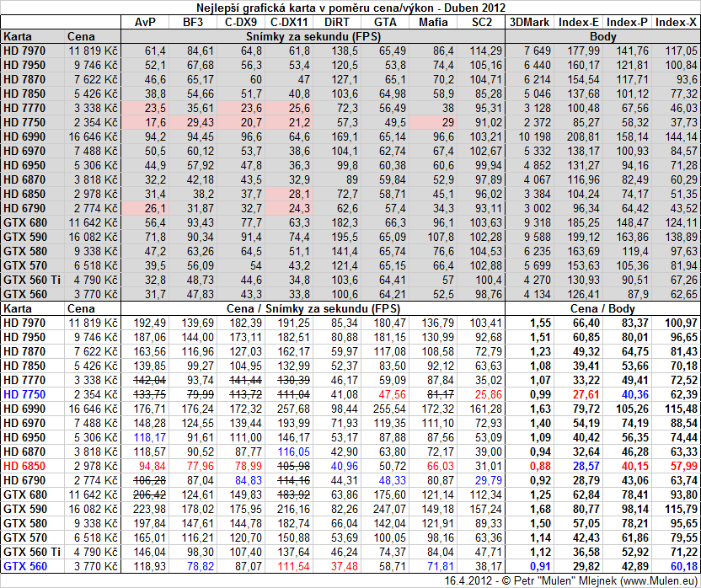Click the red value 47,56
Image resolution: width=701 pixels, height=588 pixels.
coord(393,394)
